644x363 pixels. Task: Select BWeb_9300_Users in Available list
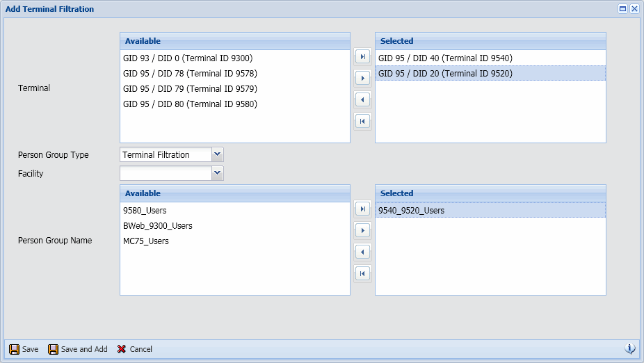(157, 226)
